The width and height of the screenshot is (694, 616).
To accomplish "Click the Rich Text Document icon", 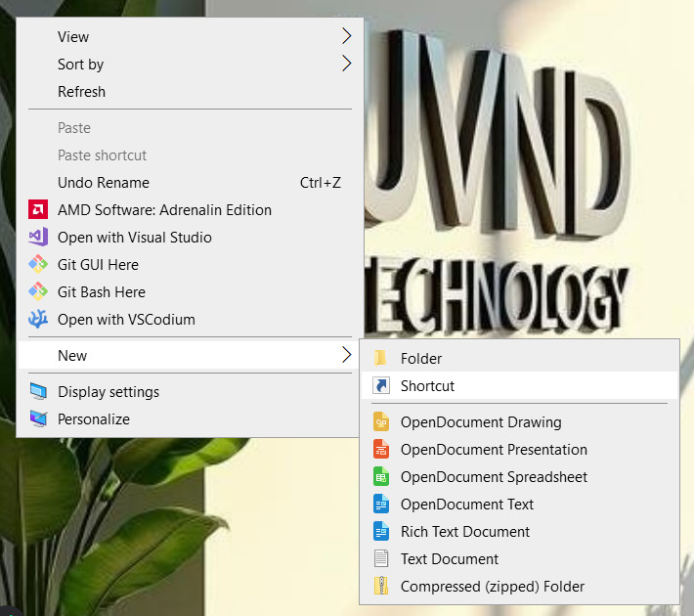I will tap(381, 531).
